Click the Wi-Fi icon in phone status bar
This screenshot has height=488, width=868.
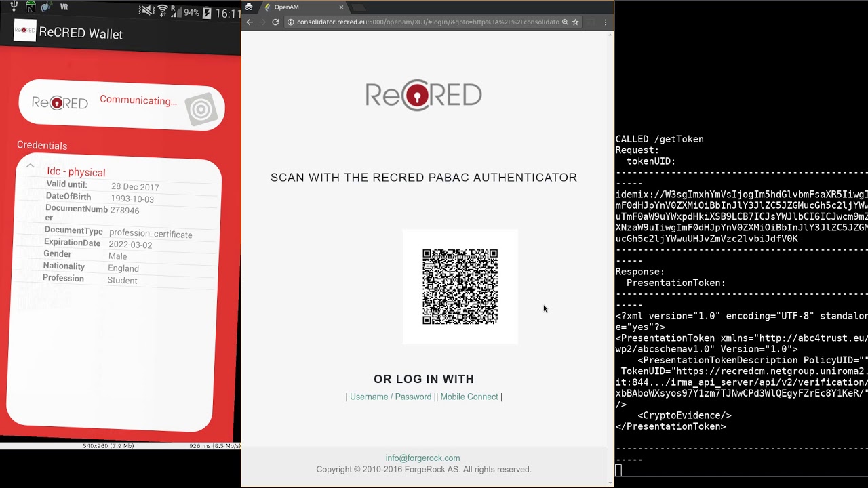coord(163,11)
